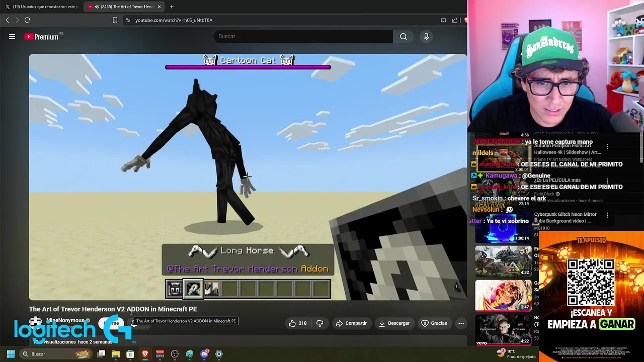This screenshot has height=362, width=644.
Task: Reload the page with the refresh icon
Action: [x=27, y=20]
